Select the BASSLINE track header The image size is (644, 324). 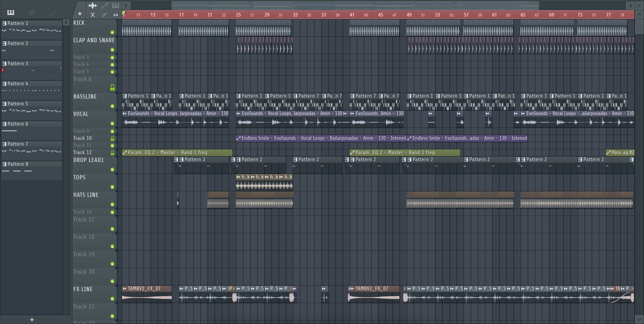coord(95,101)
